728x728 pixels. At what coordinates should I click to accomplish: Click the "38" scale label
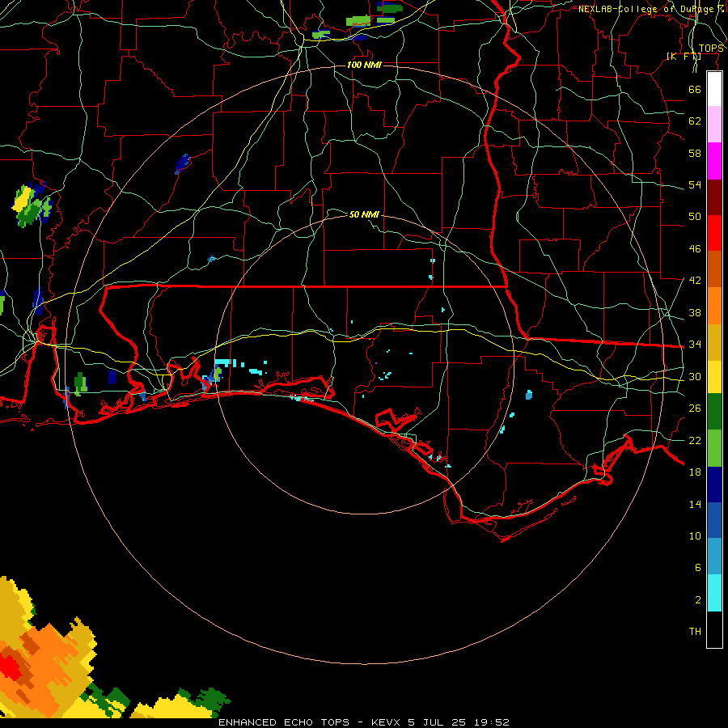[695, 312]
